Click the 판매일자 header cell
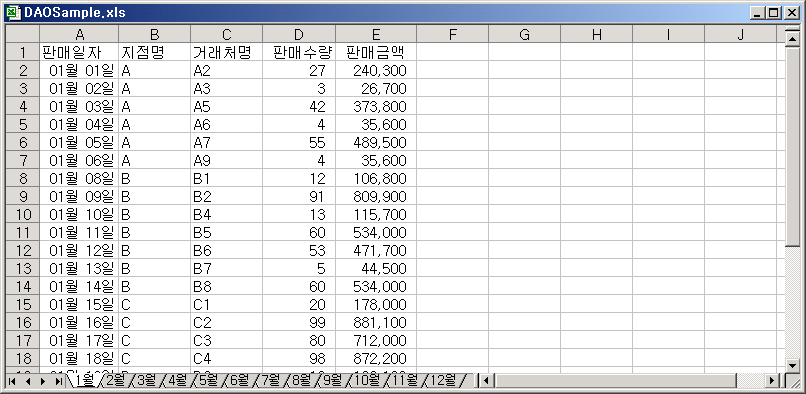Viewport: 806px width, 394px height. [79, 52]
